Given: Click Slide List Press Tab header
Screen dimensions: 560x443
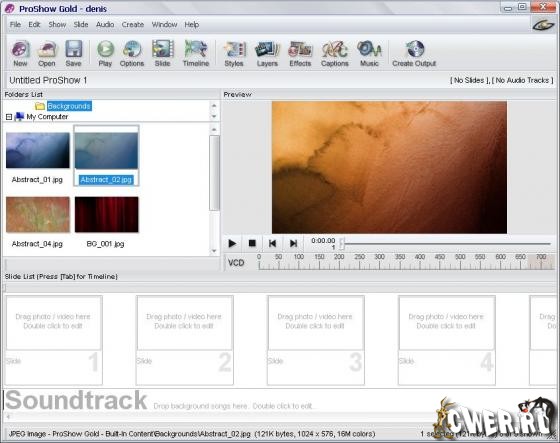Looking at the screenshot, I should pyautogui.click(x=61, y=277).
